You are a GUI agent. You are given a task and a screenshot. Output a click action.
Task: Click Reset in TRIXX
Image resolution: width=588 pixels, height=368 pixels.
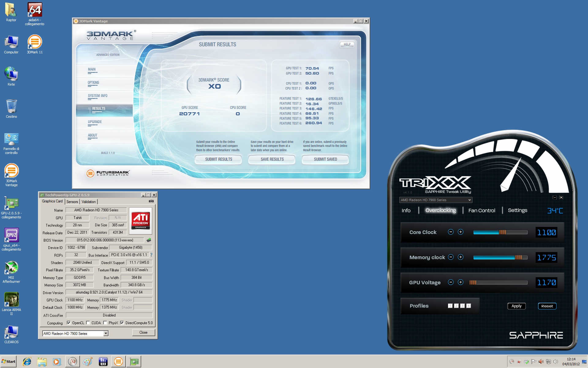tap(547, 306)
